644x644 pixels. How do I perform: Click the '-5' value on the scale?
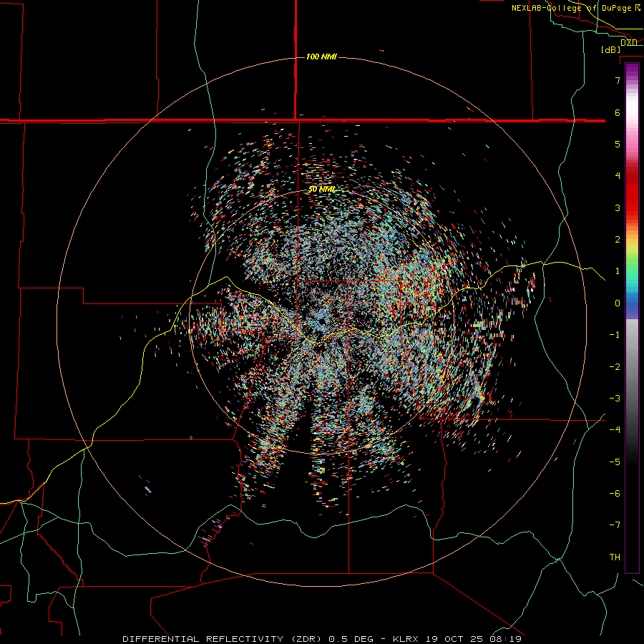click(615, 462)
